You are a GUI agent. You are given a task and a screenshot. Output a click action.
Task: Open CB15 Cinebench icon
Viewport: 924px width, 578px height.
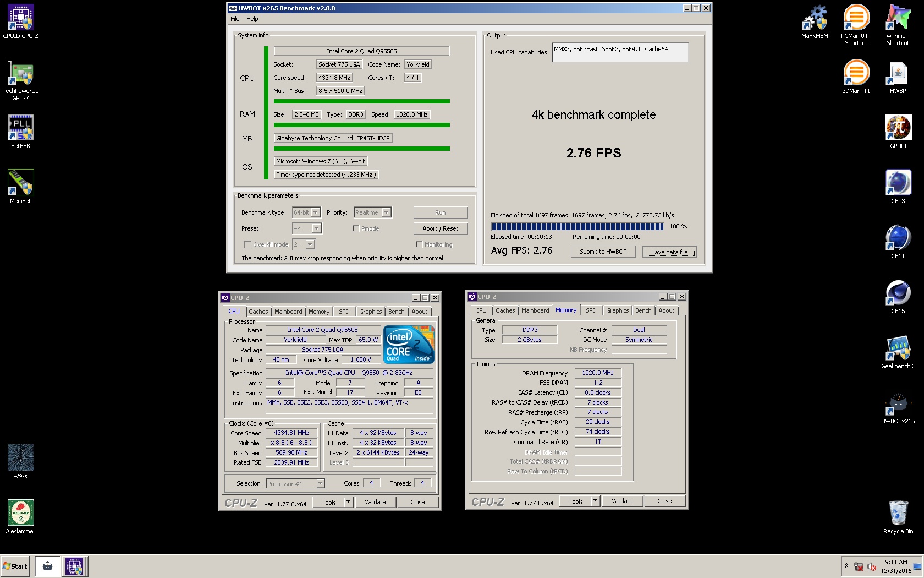tap(898, 297)
